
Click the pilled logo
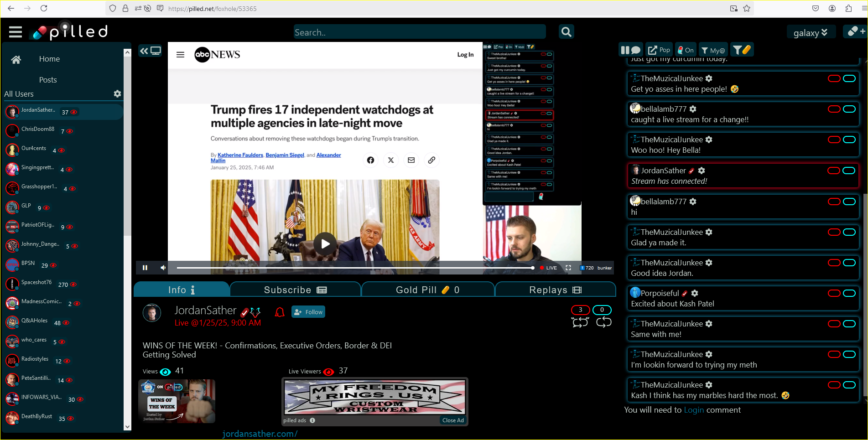pyautogui.click(x=70, y=31)
